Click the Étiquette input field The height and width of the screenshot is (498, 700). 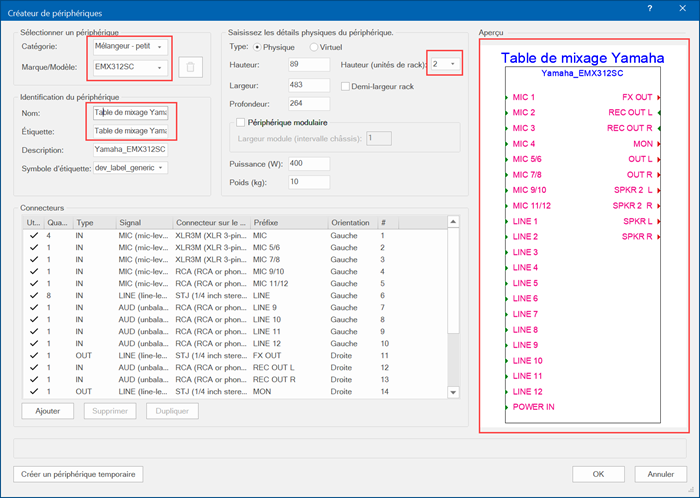tap(130, 131)
